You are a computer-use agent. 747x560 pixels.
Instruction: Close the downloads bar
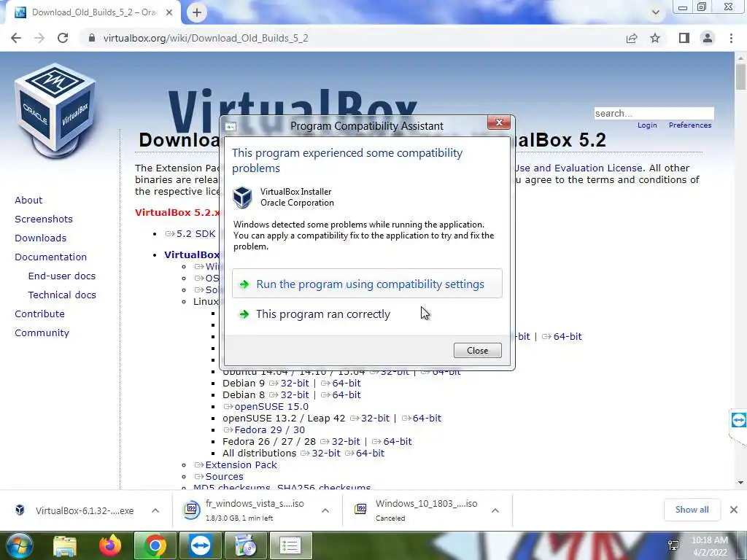[734, 510]
